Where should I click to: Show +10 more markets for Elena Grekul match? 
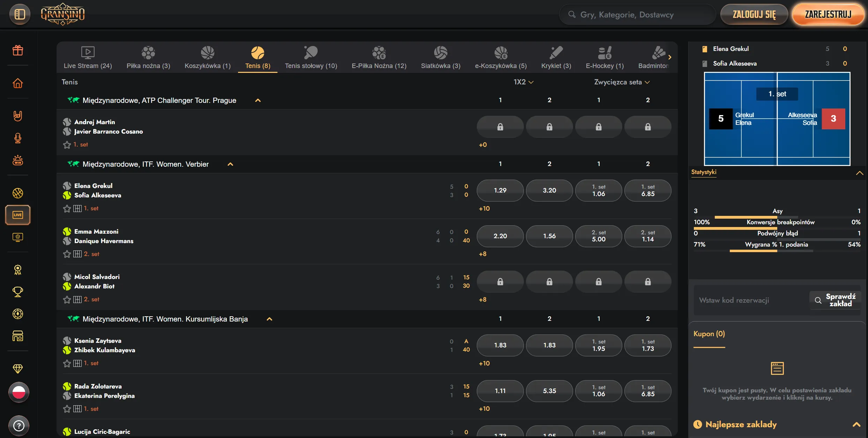pos(484,209)
